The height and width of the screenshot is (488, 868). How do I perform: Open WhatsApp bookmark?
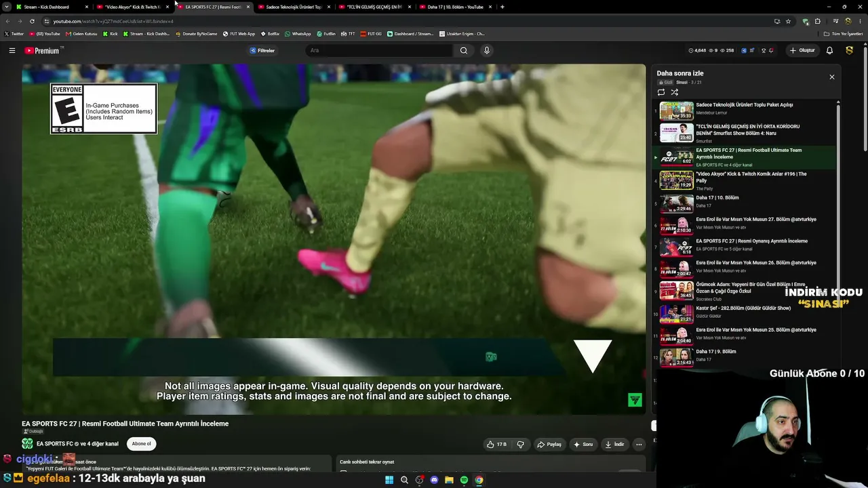[298, 33]
